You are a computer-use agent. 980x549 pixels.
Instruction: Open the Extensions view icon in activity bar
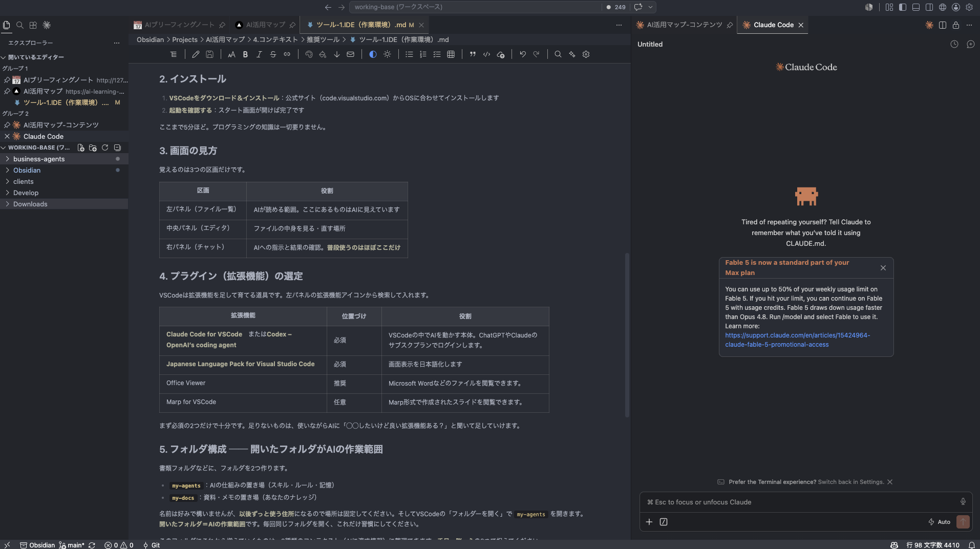pyautogui.click(x=33, y=25)
